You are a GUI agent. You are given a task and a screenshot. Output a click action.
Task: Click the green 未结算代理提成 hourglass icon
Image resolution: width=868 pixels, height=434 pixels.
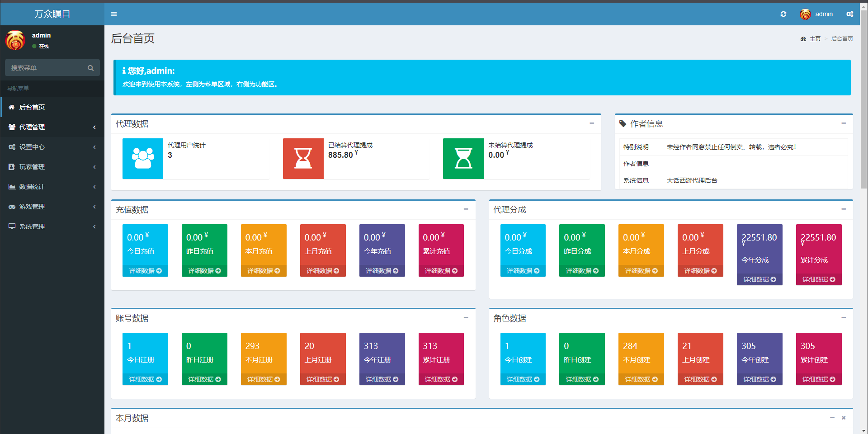coord(463,159)
